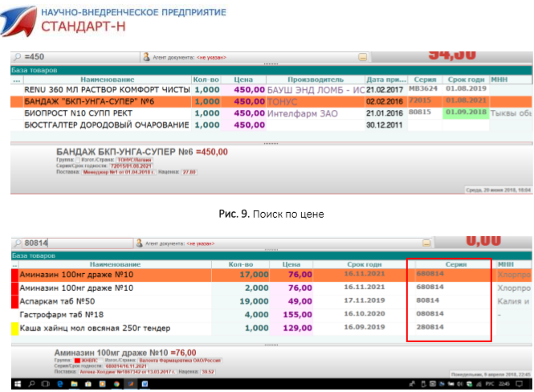534x392 pixels.
Task: Launch Google Chrome from the taskbar
Action: (x=116, y=384)
